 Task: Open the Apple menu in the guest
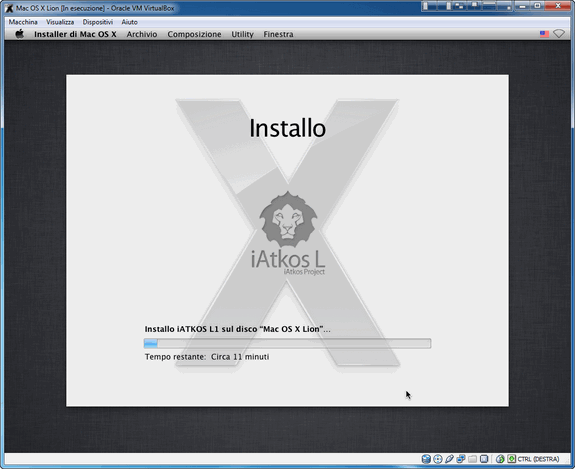[19, 34]
